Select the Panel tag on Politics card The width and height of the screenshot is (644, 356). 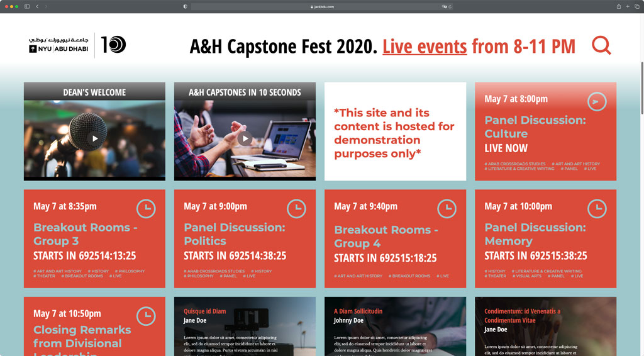[228, 276]
